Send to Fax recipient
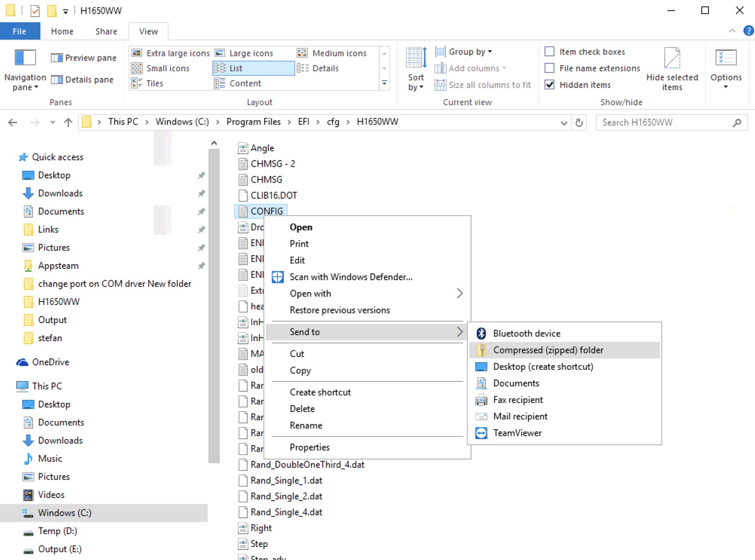Image resolution: width=755 pixels, height=560 pixels. tap(565, 400)
